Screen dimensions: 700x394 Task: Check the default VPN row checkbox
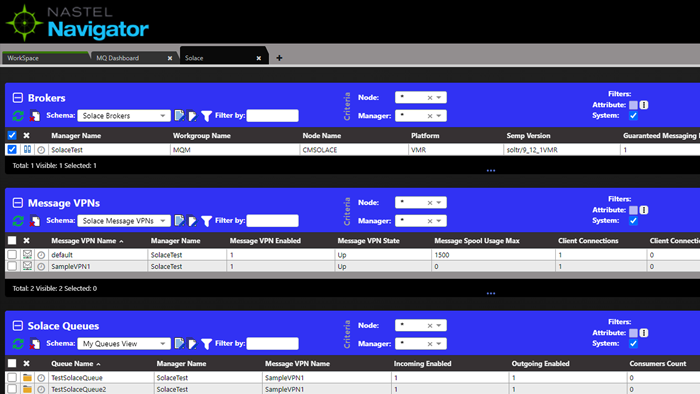[12, 254]
